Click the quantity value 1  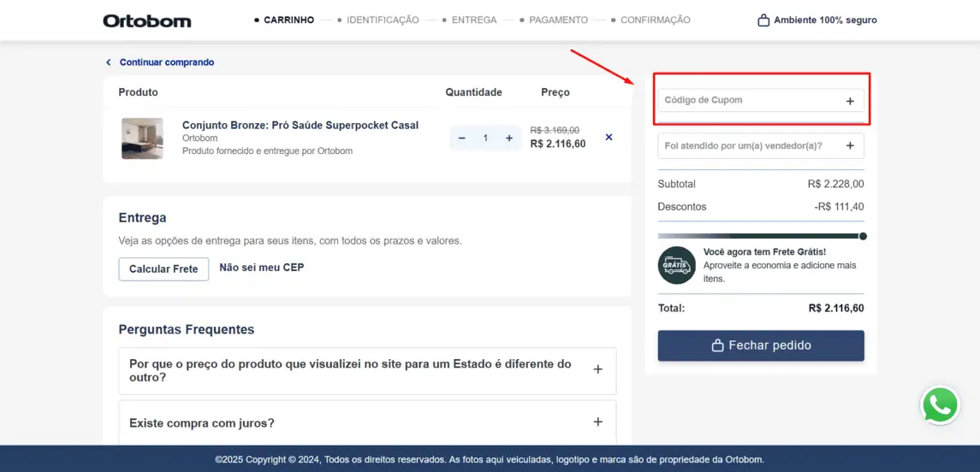[x=485, y=138]
